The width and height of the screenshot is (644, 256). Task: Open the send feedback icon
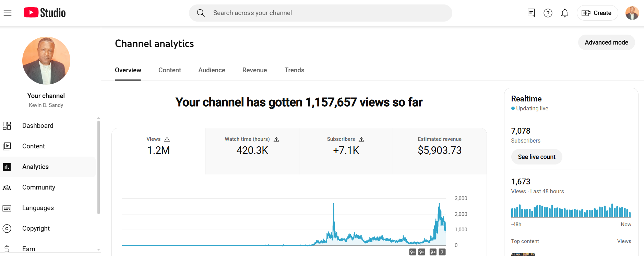[x=531, y=13]
